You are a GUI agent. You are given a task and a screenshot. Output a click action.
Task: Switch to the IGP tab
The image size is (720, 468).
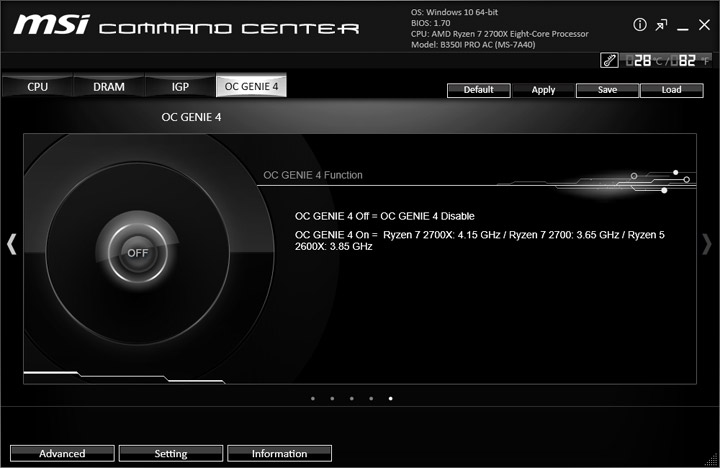pyautogui.click(x=180, y=87)
